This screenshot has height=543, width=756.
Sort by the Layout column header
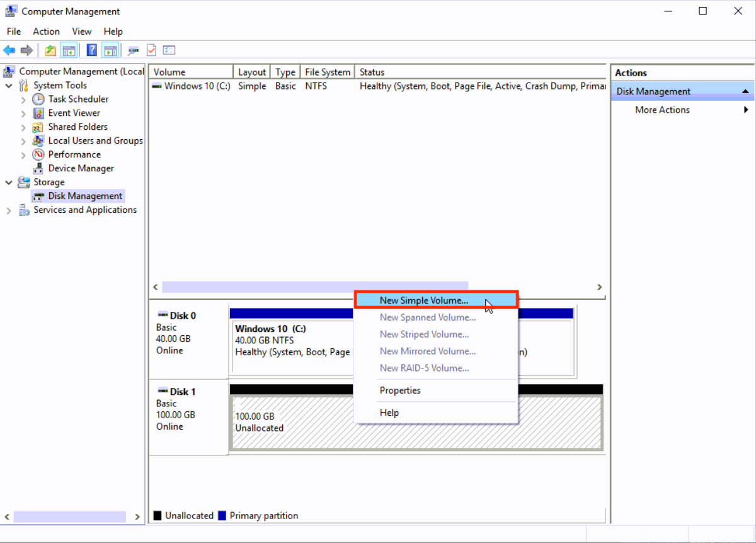tap(252, 72)
